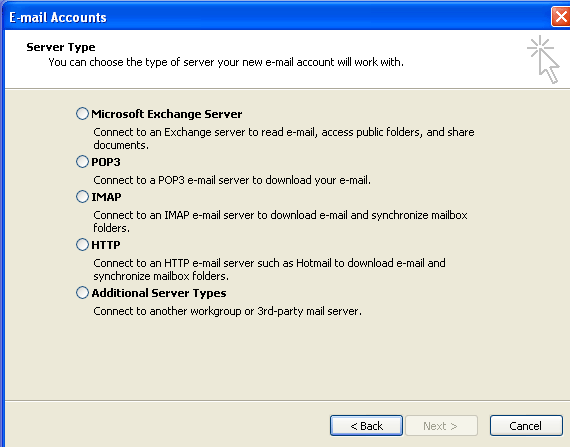Image resolution: width=570 pixels, height=447 pixels.
Task: Click the bold 'Additional Server Types' label text
Action: (159, 293)
